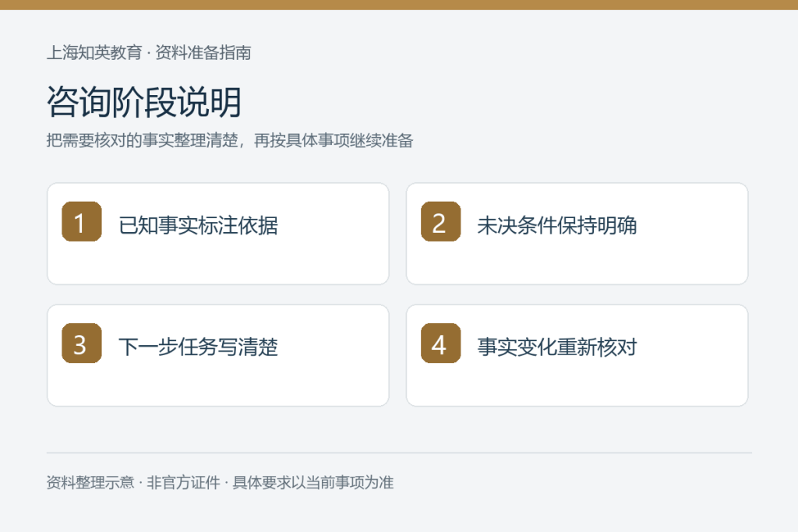This screenshot has height=532, width=798.
Task: Click the number 2 step badge
Action: [441, 221]
